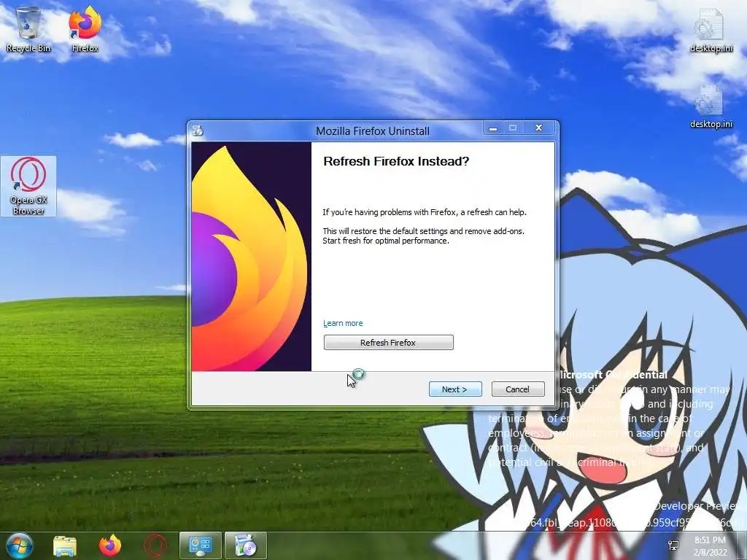Select the lower desktop.ini file icon

coord(711,106)
